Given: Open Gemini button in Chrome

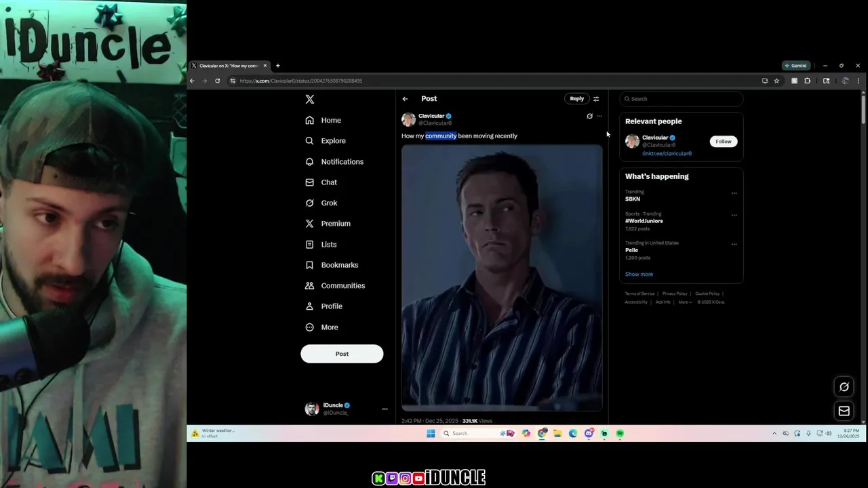Looking at the screenshot, I should click(796, 66).
